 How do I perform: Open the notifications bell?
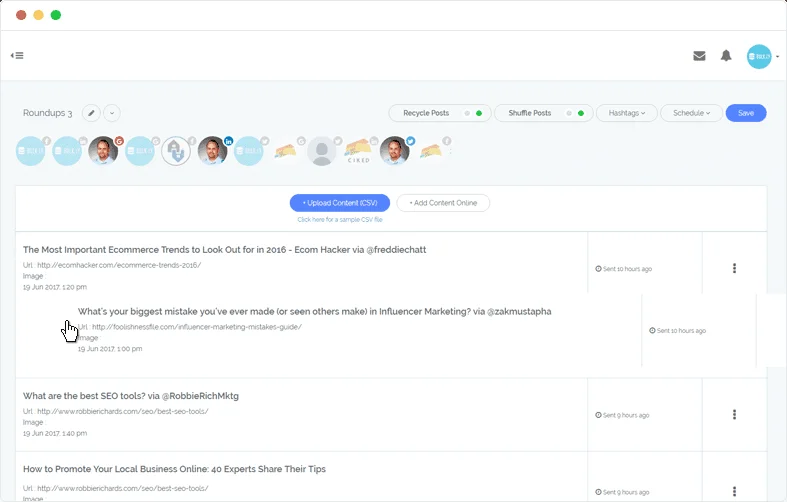pyautogui.click(x=726, y=56)
